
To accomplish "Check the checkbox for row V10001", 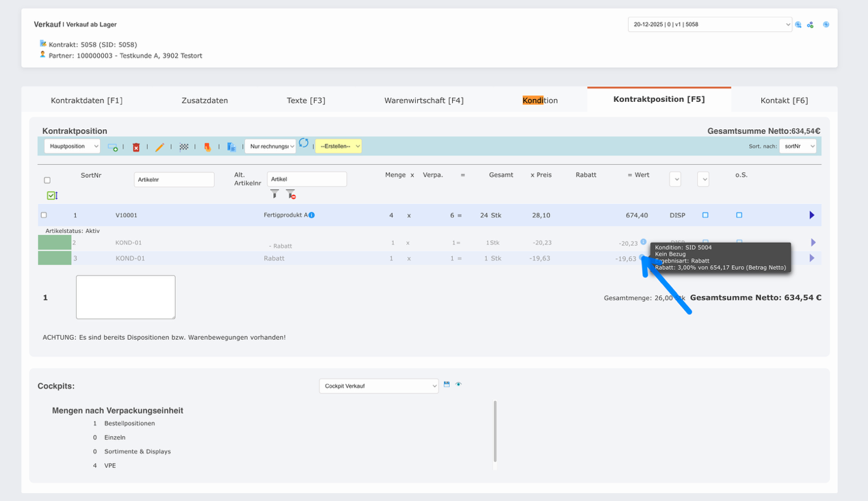I will 44,215.
